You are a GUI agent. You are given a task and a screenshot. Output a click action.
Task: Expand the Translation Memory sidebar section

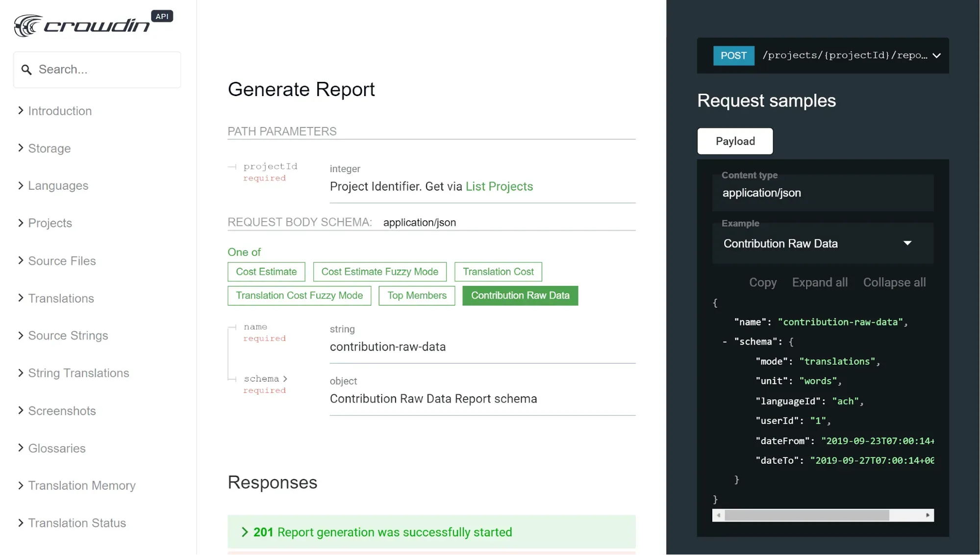(x=81, y=485)
